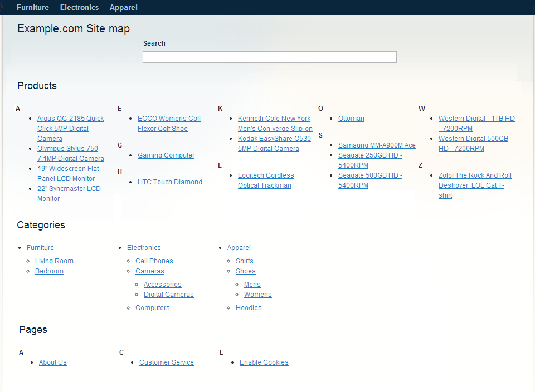Open the Hoodies category link
The image size is (535, 392).
[x=249, y=308]
